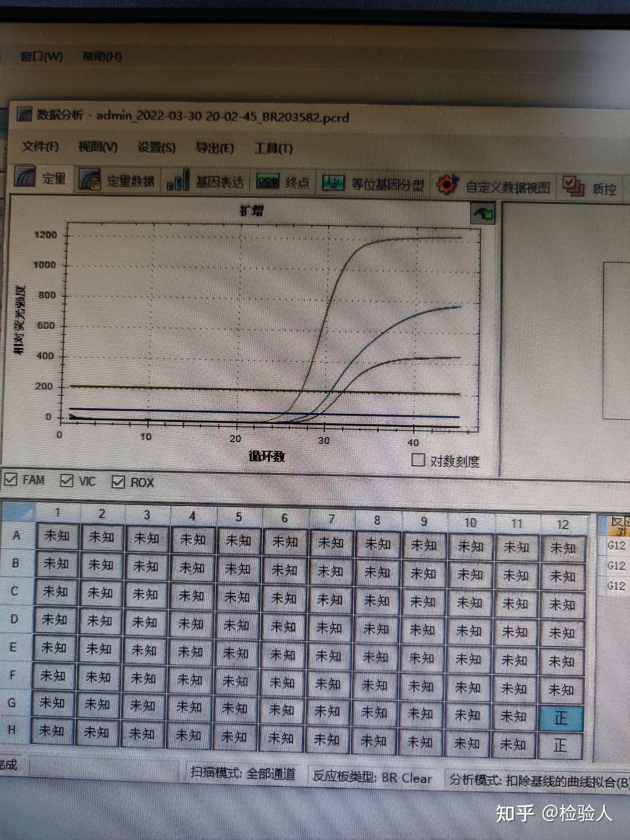
Task: Select well B3 in the plate
Action: 146,566
